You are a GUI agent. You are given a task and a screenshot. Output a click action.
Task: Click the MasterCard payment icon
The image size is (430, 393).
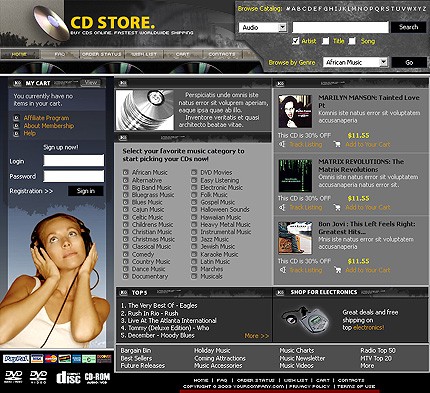tap(51, 359)
